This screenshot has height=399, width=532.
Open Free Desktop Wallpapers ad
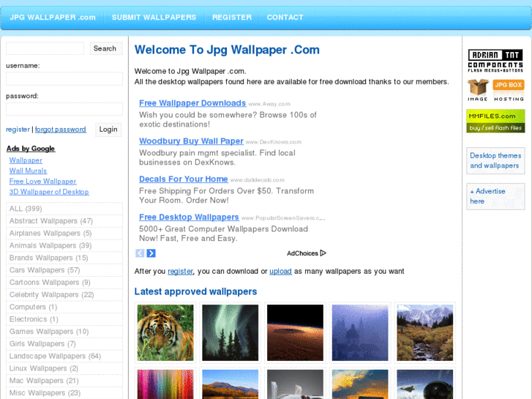(x=189, y=217)
